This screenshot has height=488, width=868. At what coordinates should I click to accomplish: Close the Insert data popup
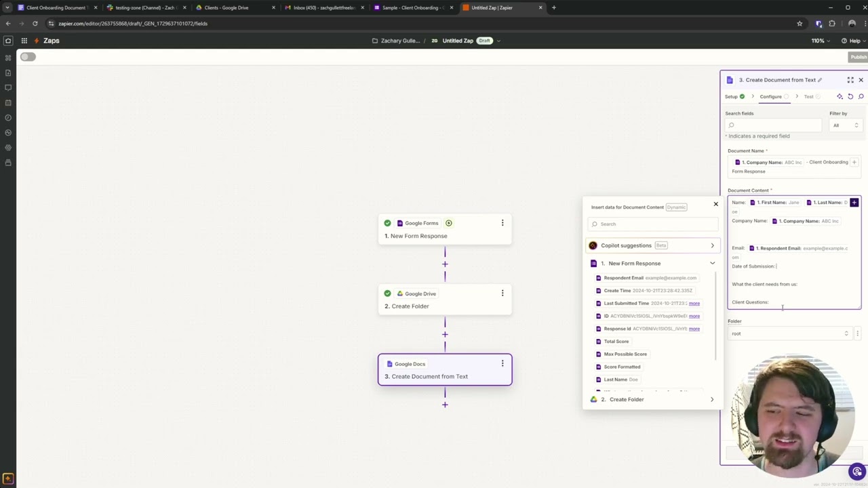715,204
